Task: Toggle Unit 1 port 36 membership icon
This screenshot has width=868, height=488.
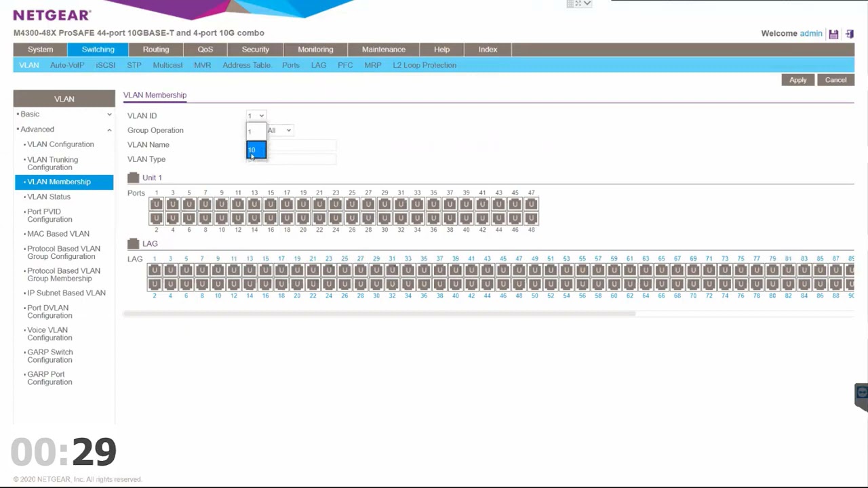Action: click(433, 218)
